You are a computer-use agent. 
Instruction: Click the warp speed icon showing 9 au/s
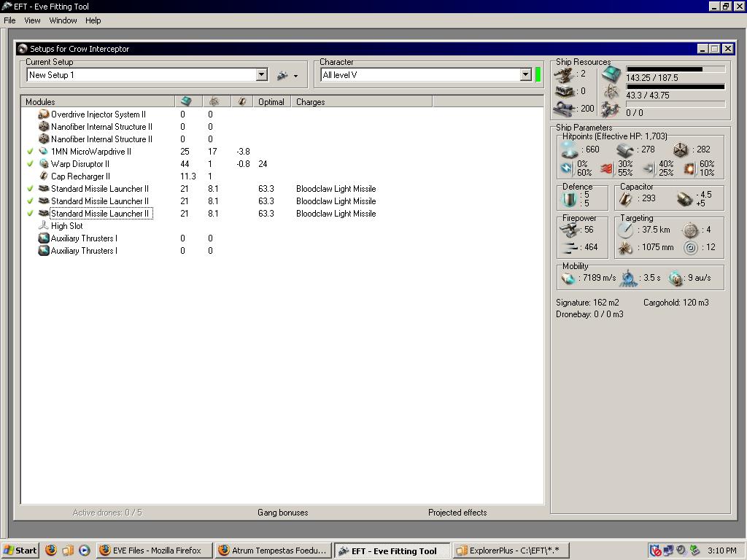point(675,278)
